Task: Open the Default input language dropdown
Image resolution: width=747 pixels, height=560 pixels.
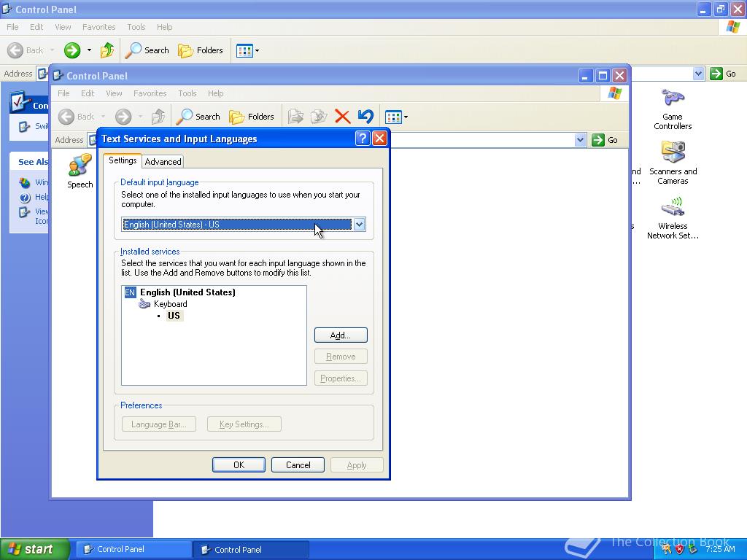Action: (x=358, y=224)
